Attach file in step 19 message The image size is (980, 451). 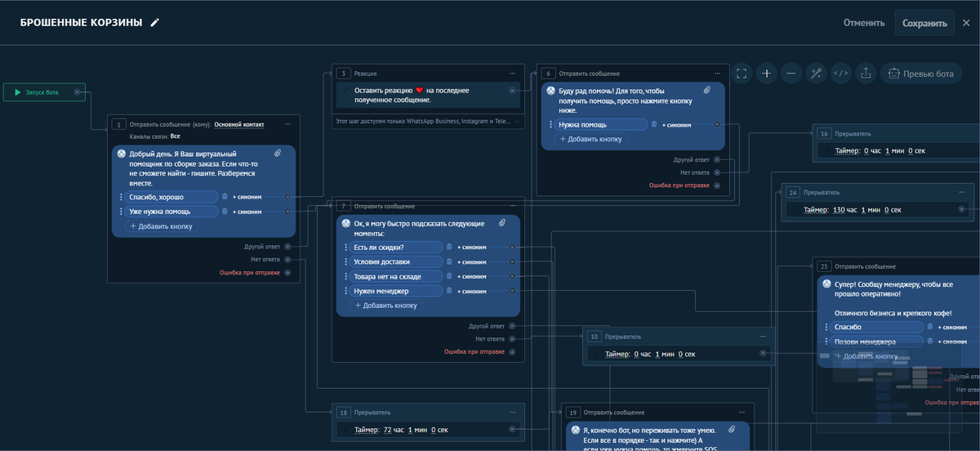732,429
